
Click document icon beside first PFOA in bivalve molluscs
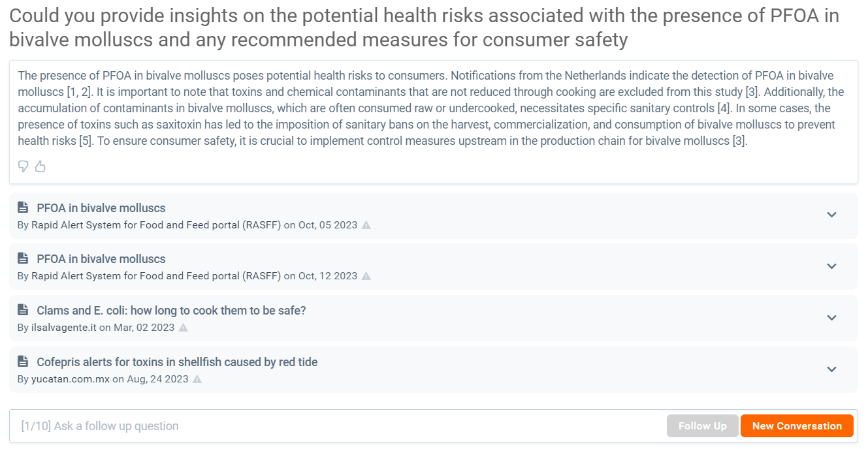click(x=23, y=208)
